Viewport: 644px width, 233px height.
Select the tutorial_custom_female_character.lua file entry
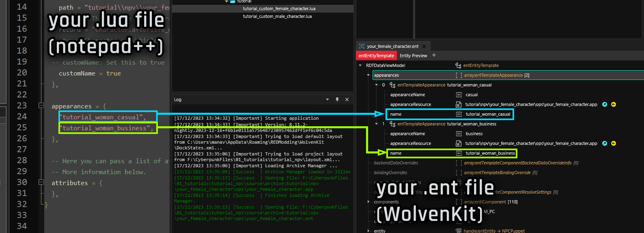pyautogui.click(x=279, y=9)
